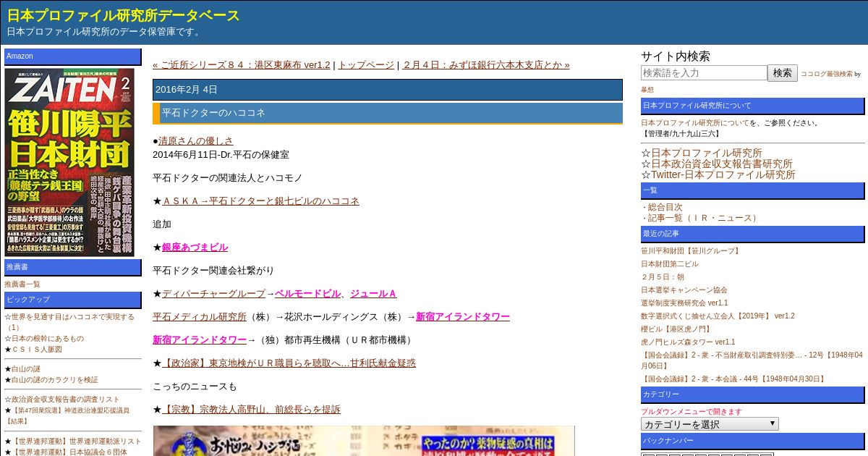Open recent article 日本選挙キャンペーン協会
Screen dimensions: 868x456
(684, 290)
